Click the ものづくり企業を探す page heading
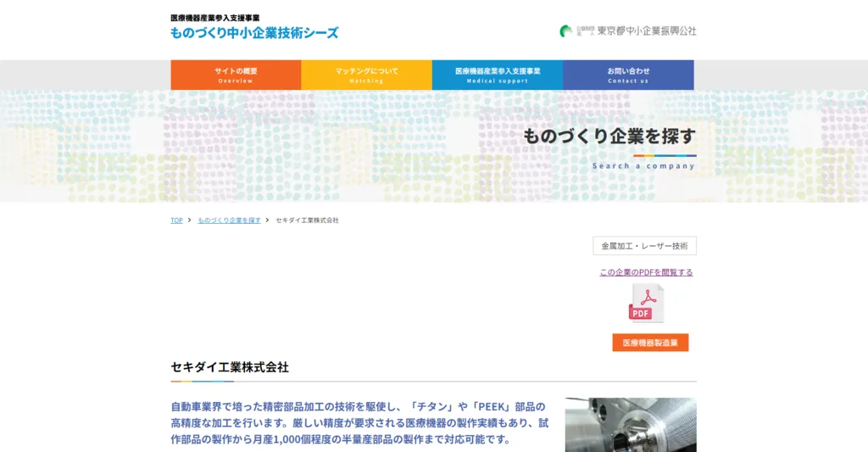The height and width of the screenshot is (452, 868). click(609, 136)
